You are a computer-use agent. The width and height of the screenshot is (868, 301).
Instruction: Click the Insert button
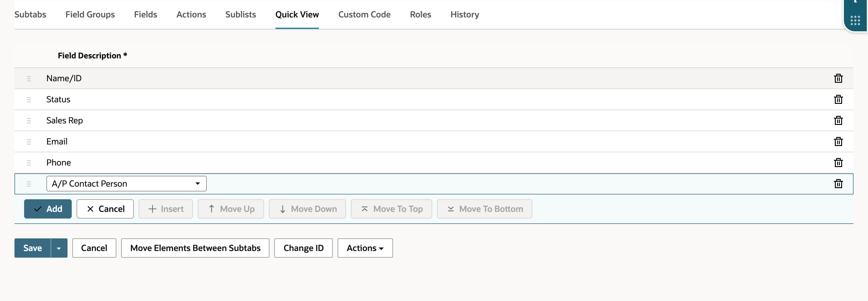click(166, 209)
